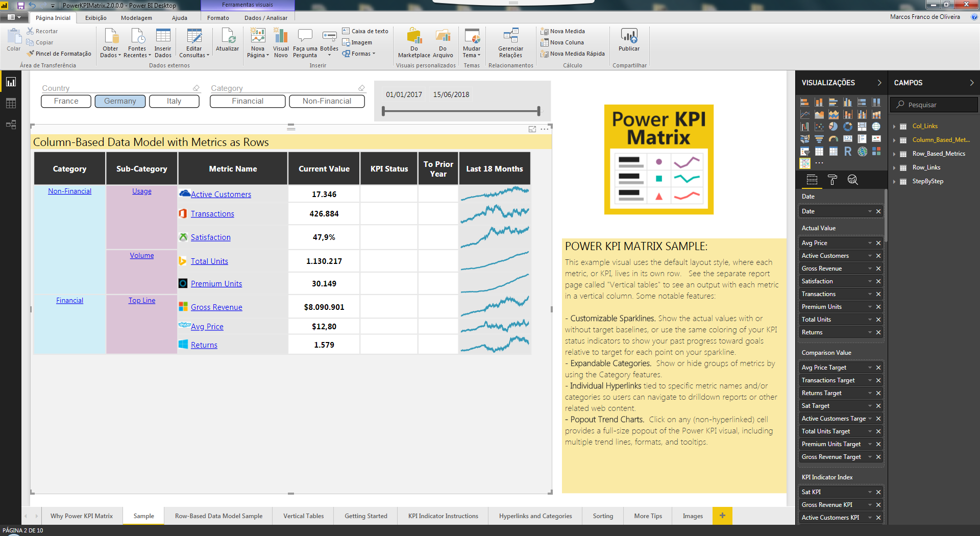Toggle the Germany slicer button
The width and height of the screenshot is (980, 536).
pos(120,101)
